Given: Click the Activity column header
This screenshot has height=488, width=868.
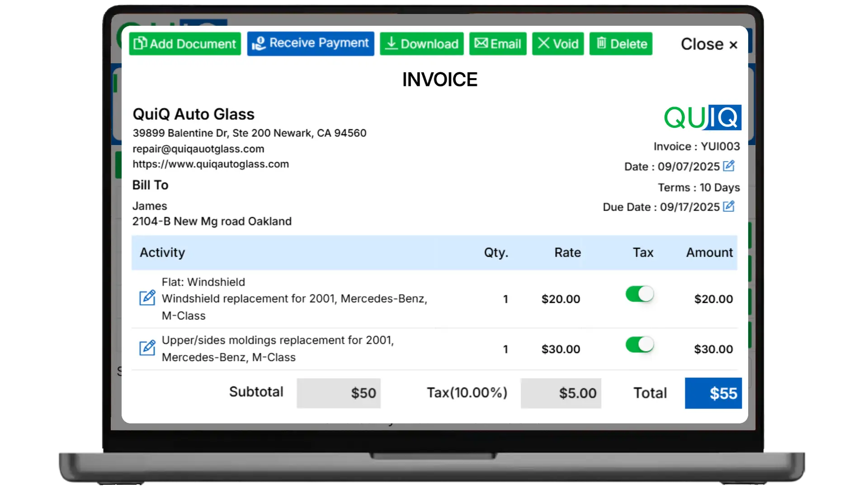Looking at the screenshot, I should pyautogui.click(x=162, y=253).
